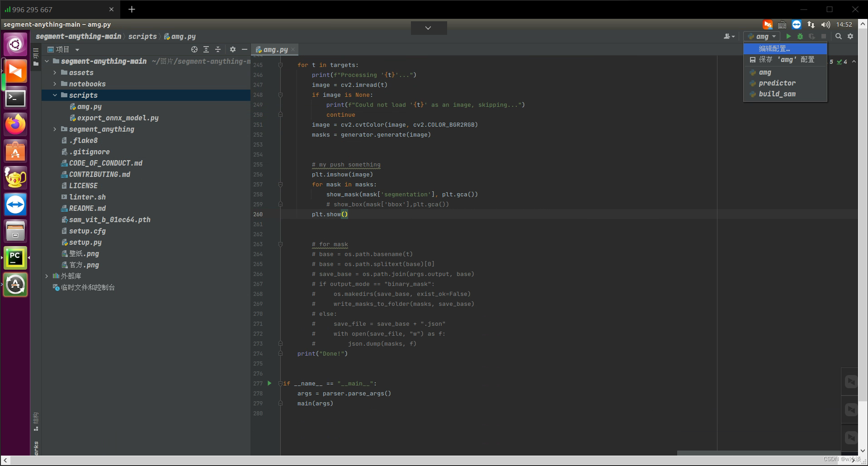Click the locate opened file crosshair icon
This screenshot has height=466, width=868.
(x=194, y=49)
